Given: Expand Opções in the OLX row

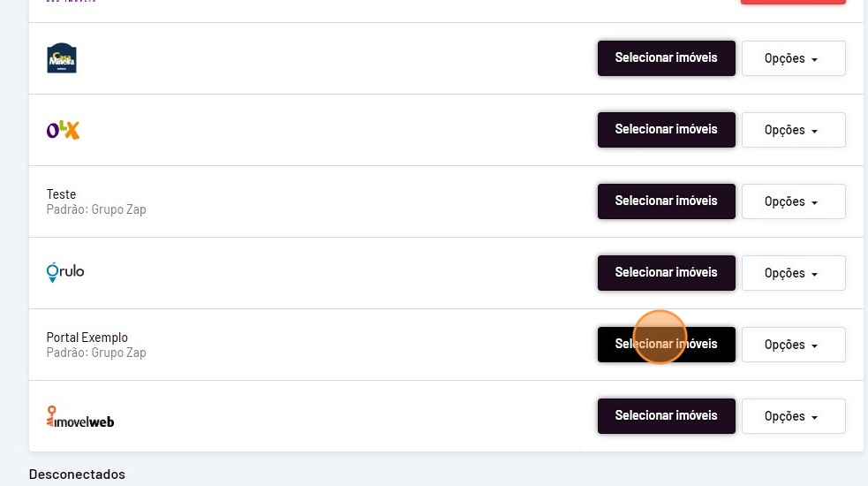Looking at the screenshot, I should [x=793, y=130].
